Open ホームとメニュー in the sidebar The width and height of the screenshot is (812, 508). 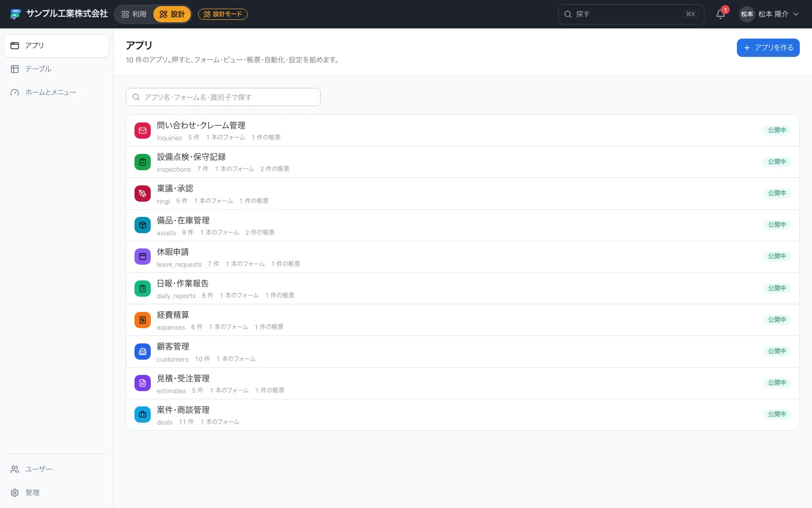pyautogui.click(x=56, y=92)
